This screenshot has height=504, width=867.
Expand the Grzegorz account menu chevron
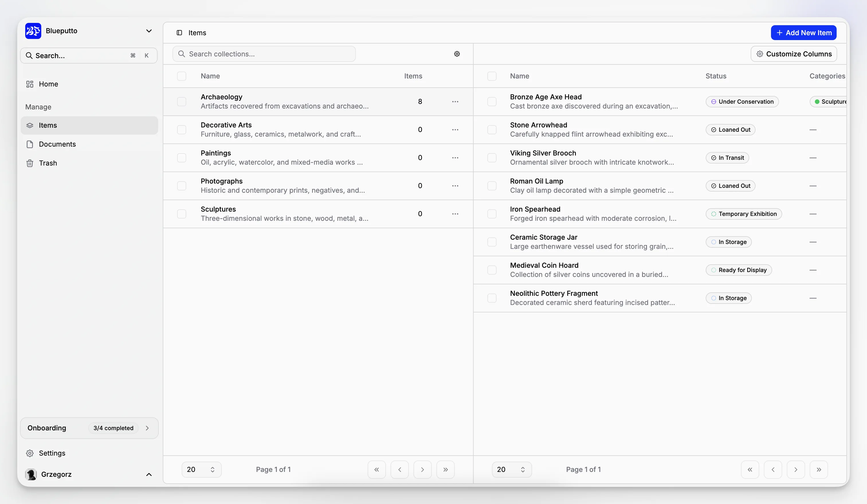(149, 475)
